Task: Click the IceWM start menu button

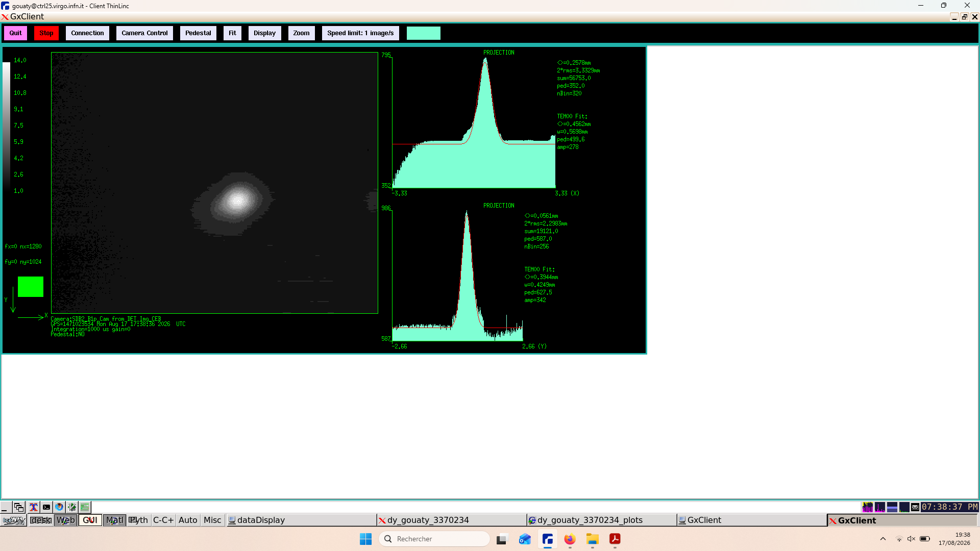Action: (x=14, y=520)
